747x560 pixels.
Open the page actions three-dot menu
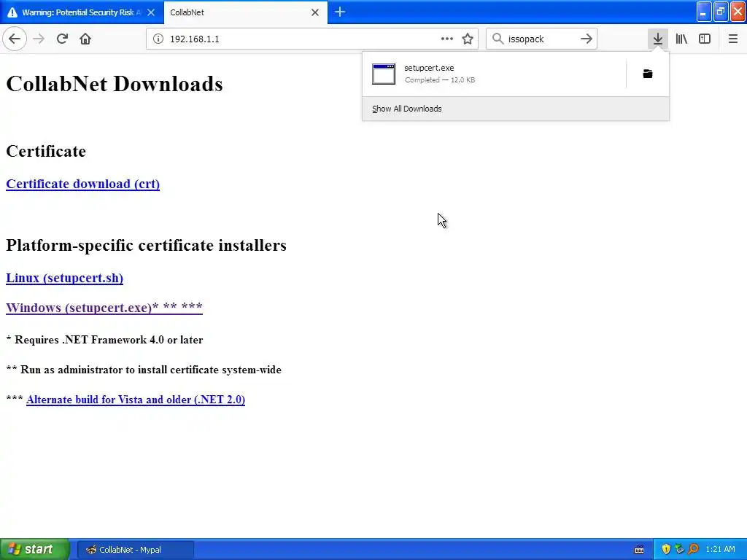pyautogui.click(x=447, y=39)
